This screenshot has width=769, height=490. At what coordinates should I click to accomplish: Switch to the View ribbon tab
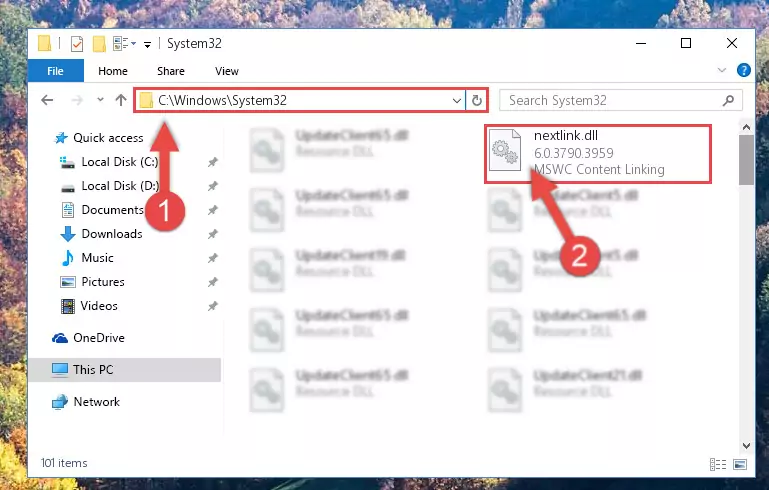(227, 71)
